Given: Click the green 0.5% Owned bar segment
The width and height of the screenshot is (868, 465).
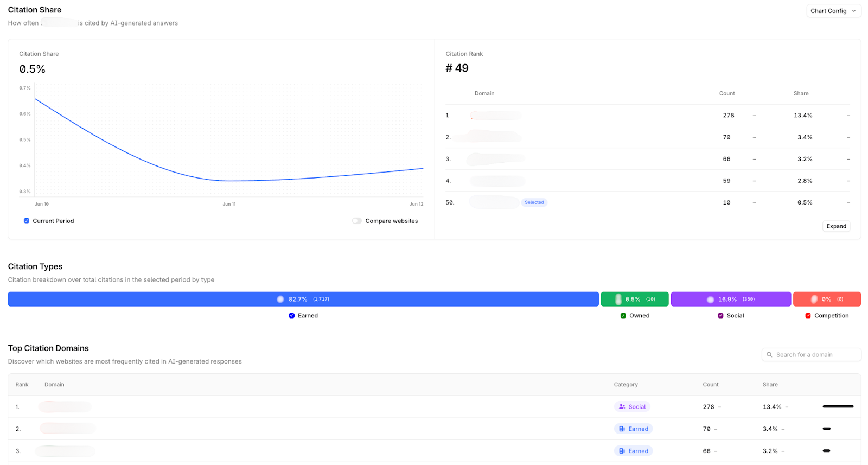Looking at the screenshot, I should 635,299.
